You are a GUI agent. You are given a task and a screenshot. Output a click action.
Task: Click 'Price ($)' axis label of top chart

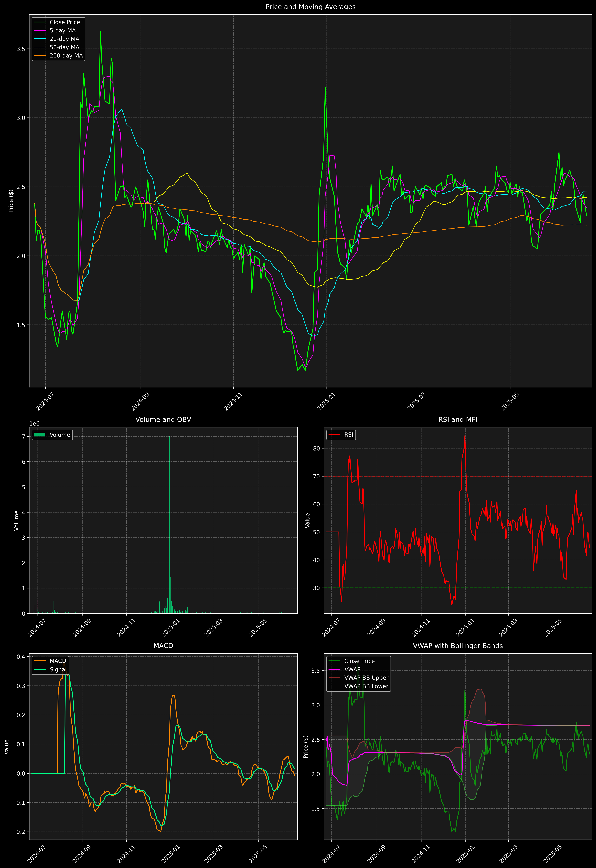tap(11, 201)
